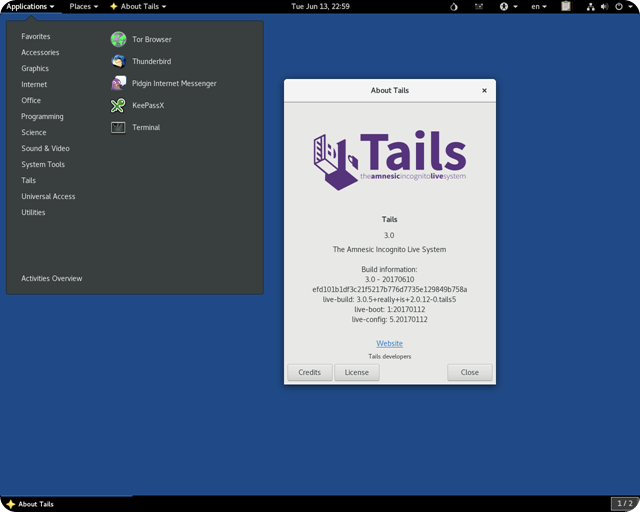Open the Applications menu dropdown
640x512 pixels.
pos(31,7)
